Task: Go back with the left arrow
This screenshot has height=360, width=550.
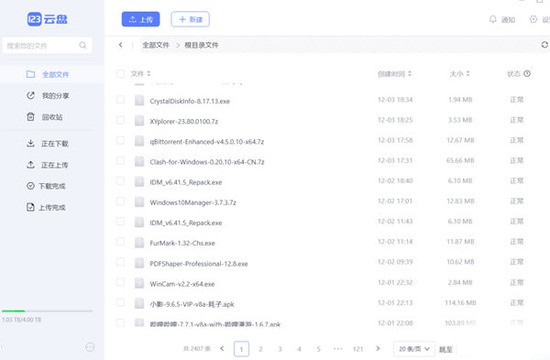Action: pyautogui.click(x=121, y=45)
